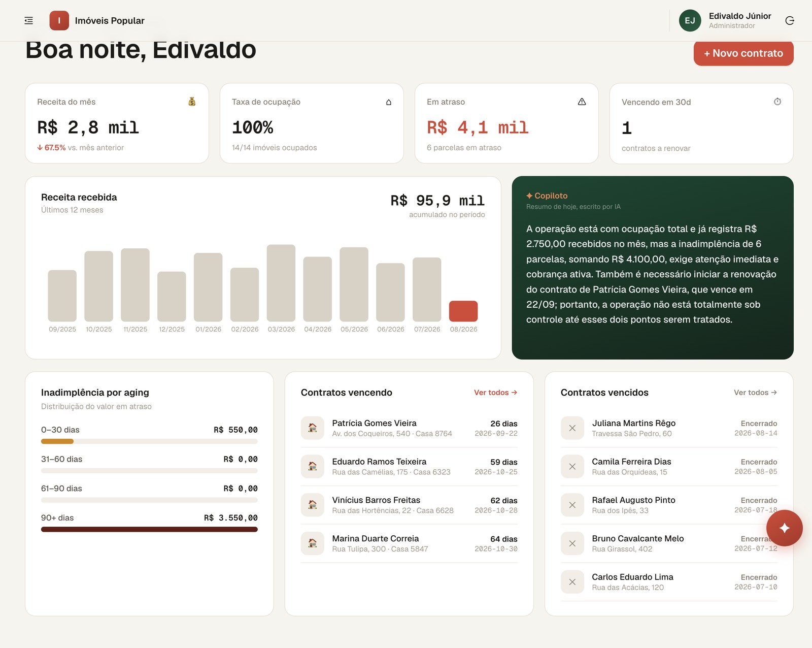Click the Imóveis Popular red logo
812x648 pixels.
pos(59,21)
